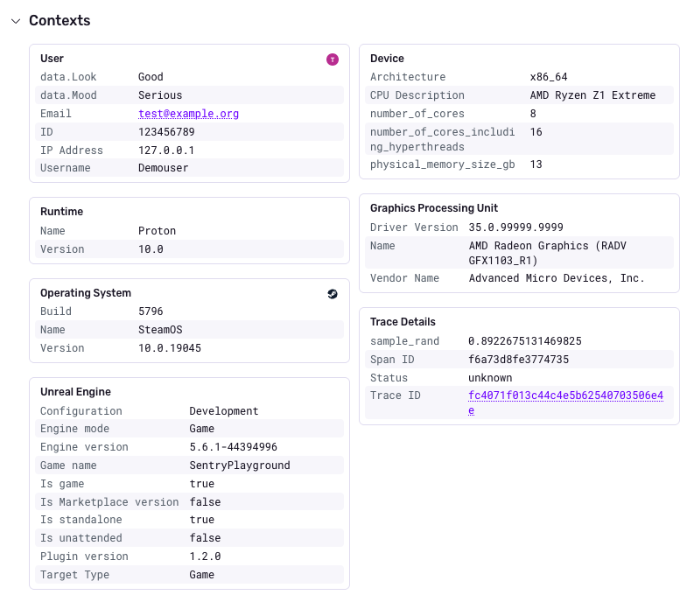Click the Steam icon in Operating System card
The image size is (694, 616).
coord(333,294)
